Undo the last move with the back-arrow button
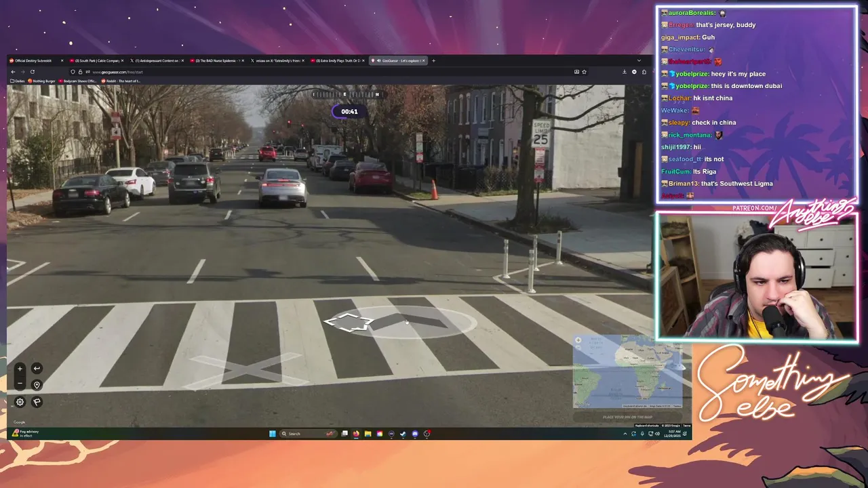The height and width of the screenshot is (488, 868). click(x=37, y=369)
